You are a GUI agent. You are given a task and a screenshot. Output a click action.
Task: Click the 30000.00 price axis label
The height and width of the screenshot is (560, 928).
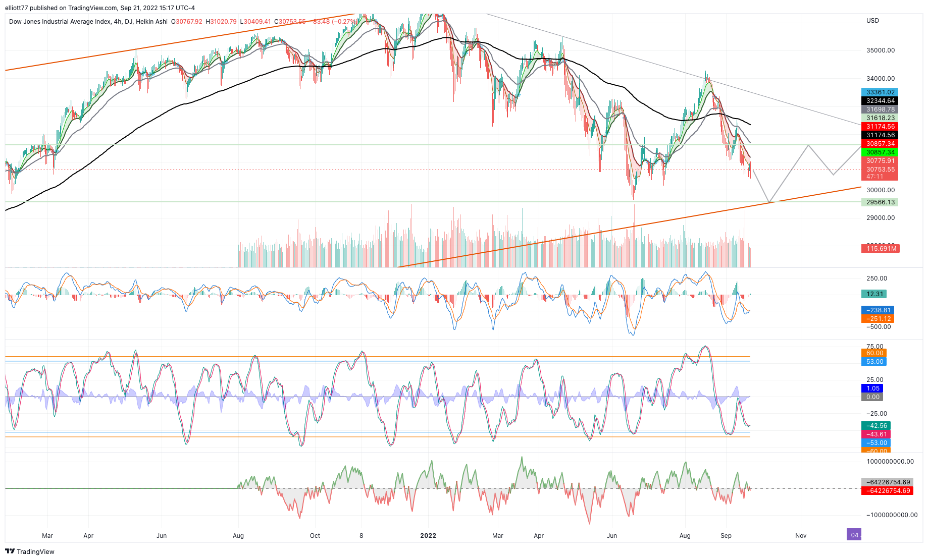click(x=881, y=190)
